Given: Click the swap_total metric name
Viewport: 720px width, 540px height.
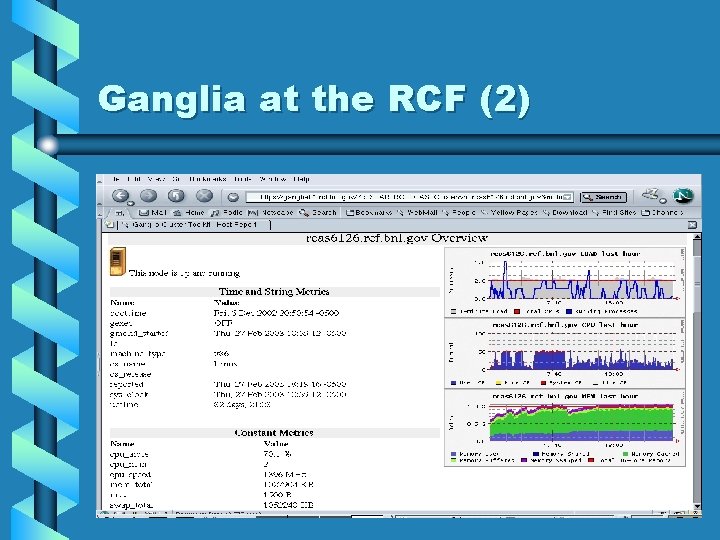Looking at the screenshot, I should click(x=131, y=505).
